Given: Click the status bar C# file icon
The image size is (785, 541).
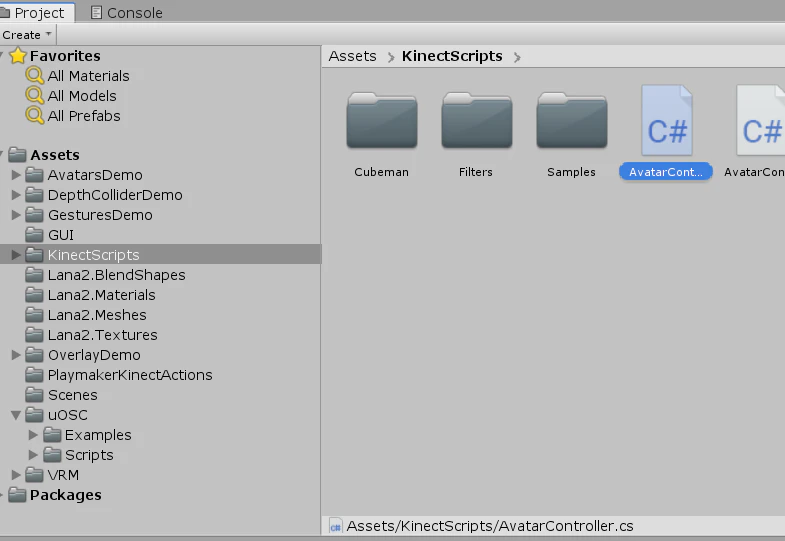Looking at the screenshot, I should pos(335,526).
